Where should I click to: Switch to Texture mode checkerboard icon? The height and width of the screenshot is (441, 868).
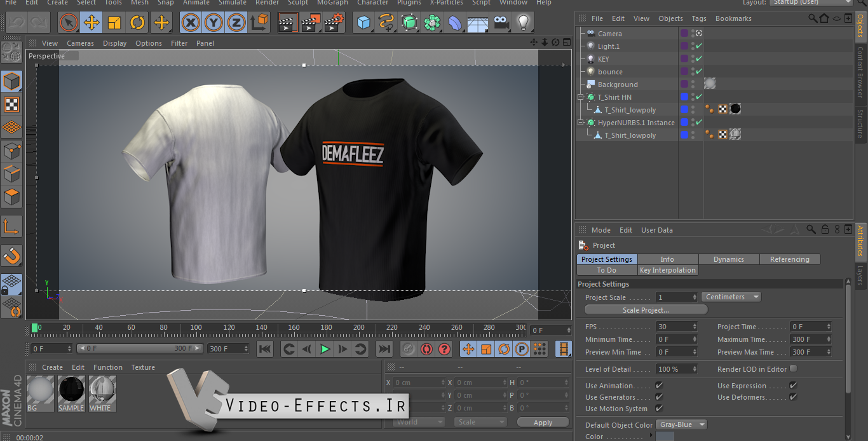click(x=11, y=104)
